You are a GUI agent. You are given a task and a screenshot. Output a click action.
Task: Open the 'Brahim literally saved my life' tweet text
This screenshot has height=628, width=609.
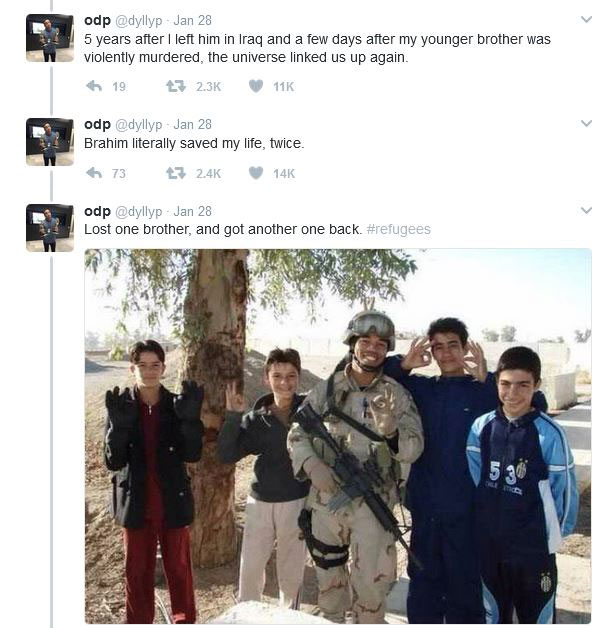click(x=194, y=143)
